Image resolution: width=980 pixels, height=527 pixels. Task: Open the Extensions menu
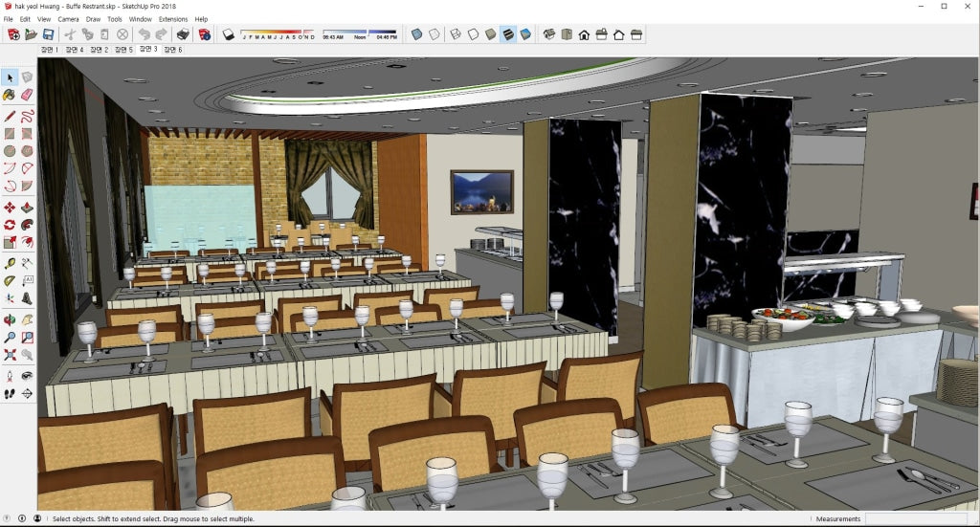click(173, 19)
